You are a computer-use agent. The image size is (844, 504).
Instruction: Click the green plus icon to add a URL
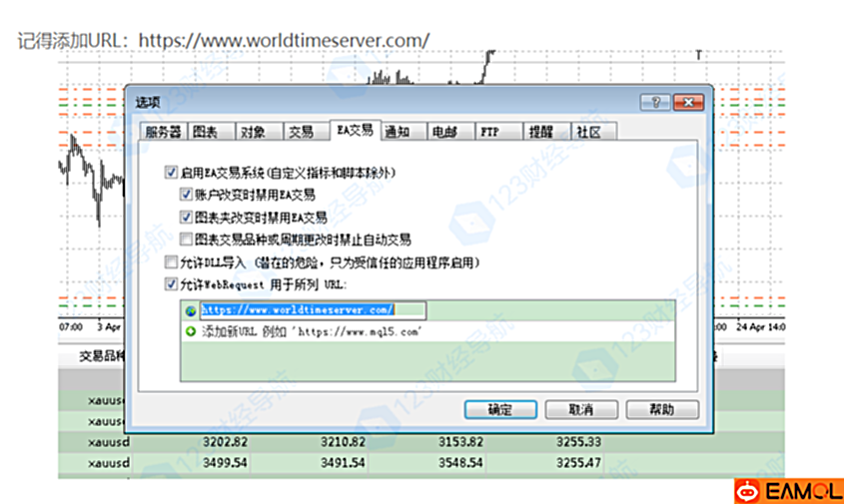click(191, 330)
